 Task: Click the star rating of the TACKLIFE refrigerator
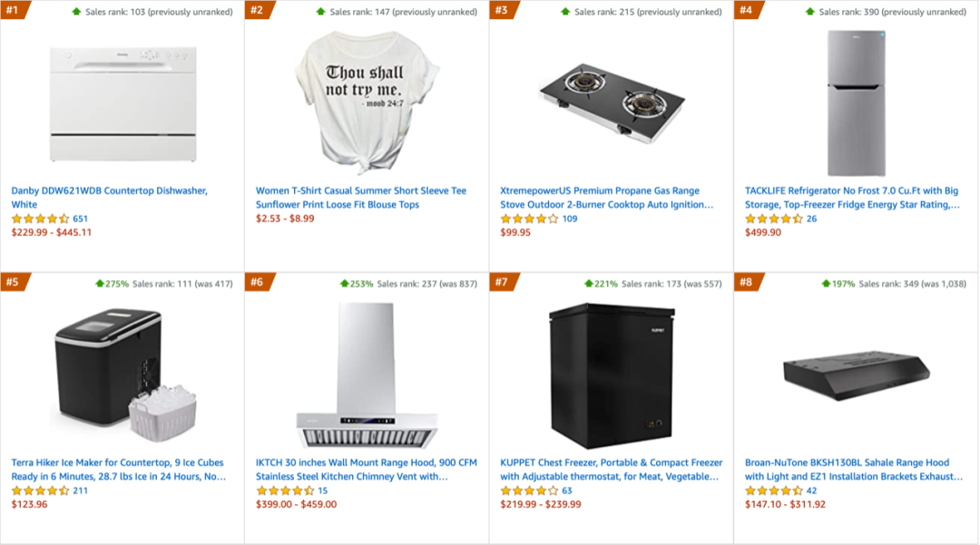click(x=774, y=219)
